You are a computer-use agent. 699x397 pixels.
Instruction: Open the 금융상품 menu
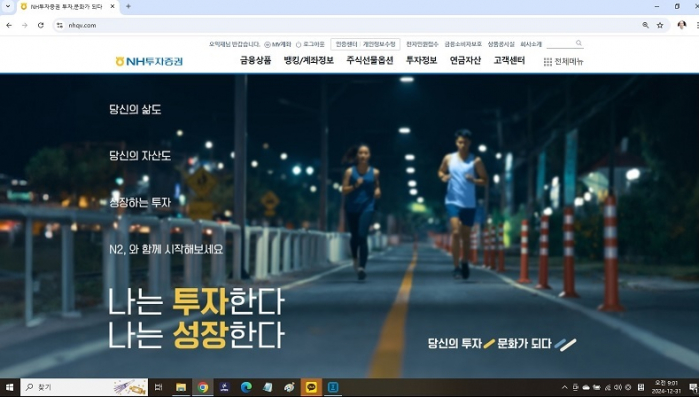coord(255,61)
